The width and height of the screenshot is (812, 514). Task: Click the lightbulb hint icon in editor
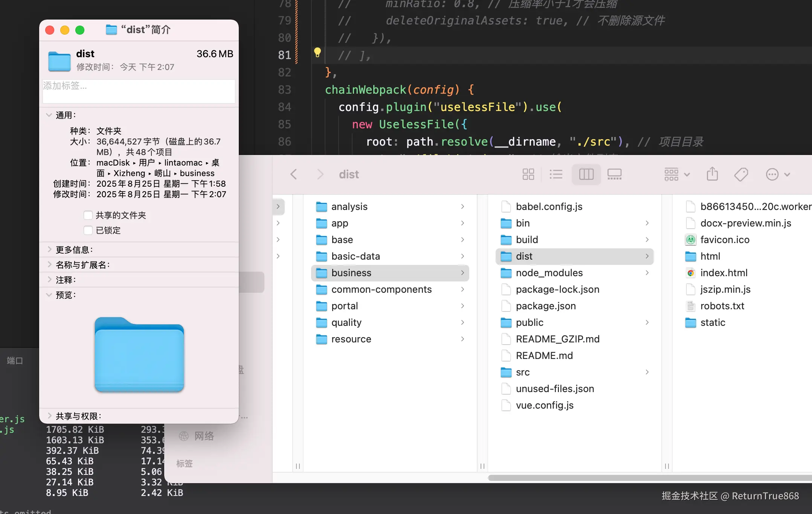(317, 52)
